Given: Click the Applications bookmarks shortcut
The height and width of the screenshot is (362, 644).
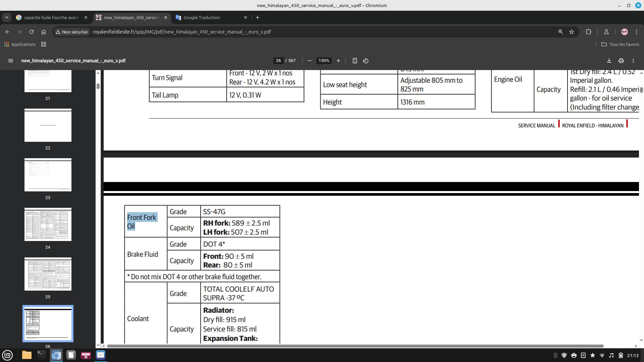Looking at the screenshot, I should (x=19, y=44).
